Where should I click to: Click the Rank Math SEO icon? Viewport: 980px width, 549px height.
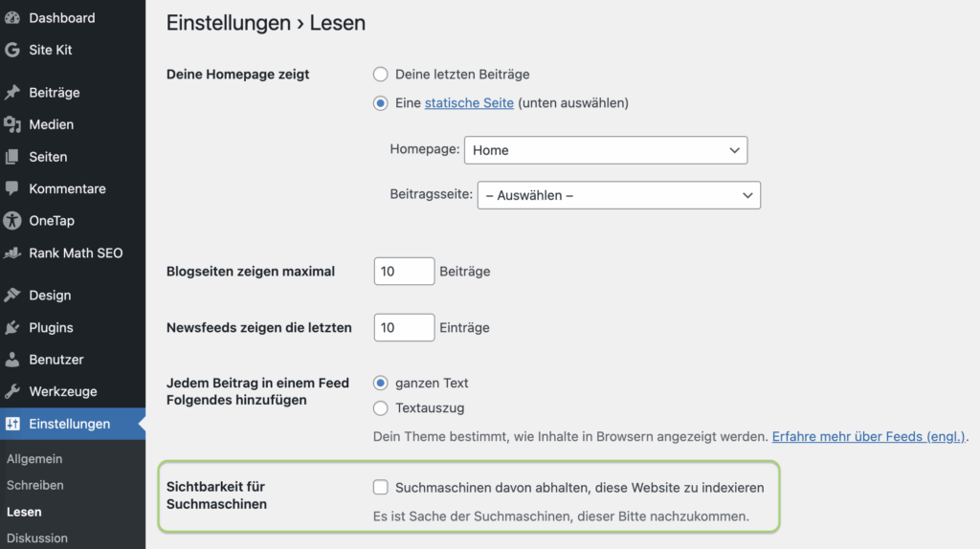tap(12, 253)
